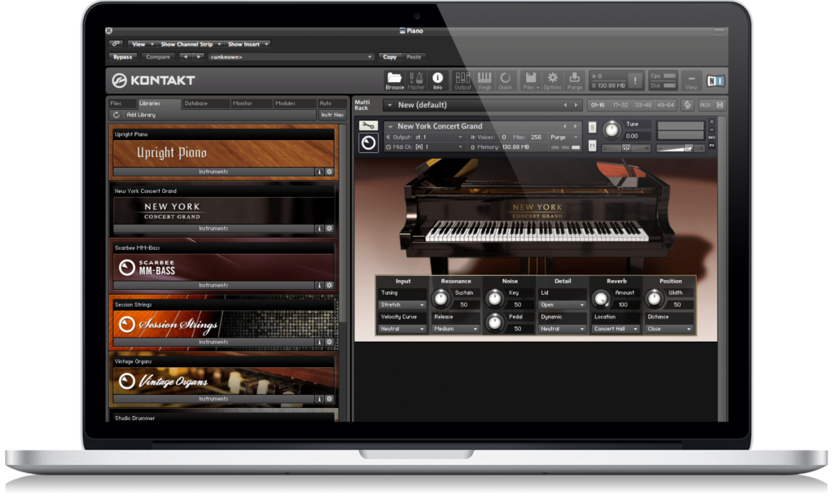The image size is (833, 504).
Task: Refresh the library list
Action: click(116, 115)
